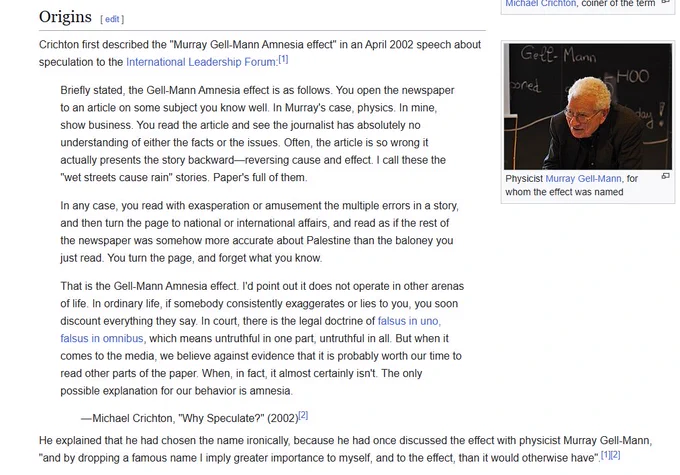Screen dimensions: 680x475
Task: Click text 'possible explanation for our behavior is amnesia.'
Action: coord(177,391)
